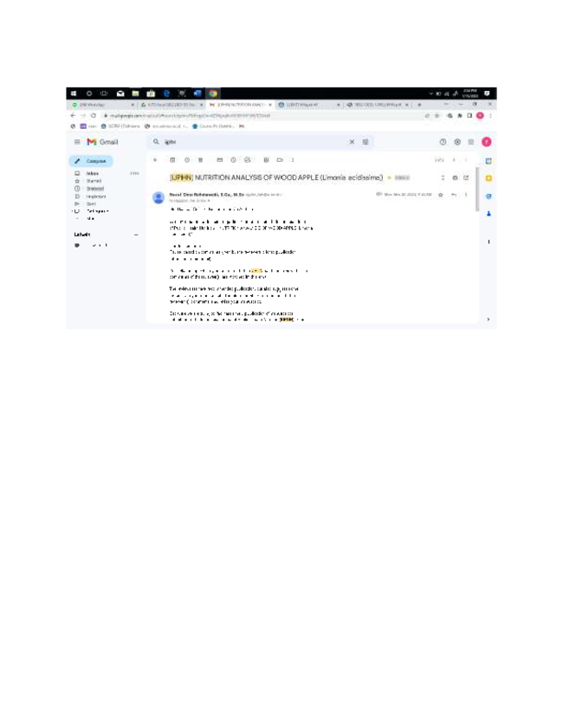Reload the page

[x=94, y=116]
